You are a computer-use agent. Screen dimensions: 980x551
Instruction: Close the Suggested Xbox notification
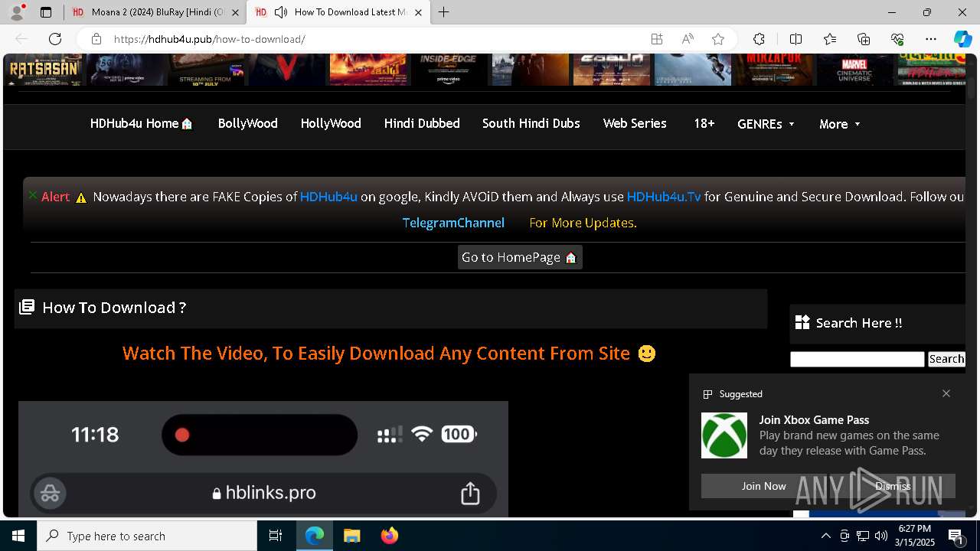pyautogui.click(x=946, y=393)
